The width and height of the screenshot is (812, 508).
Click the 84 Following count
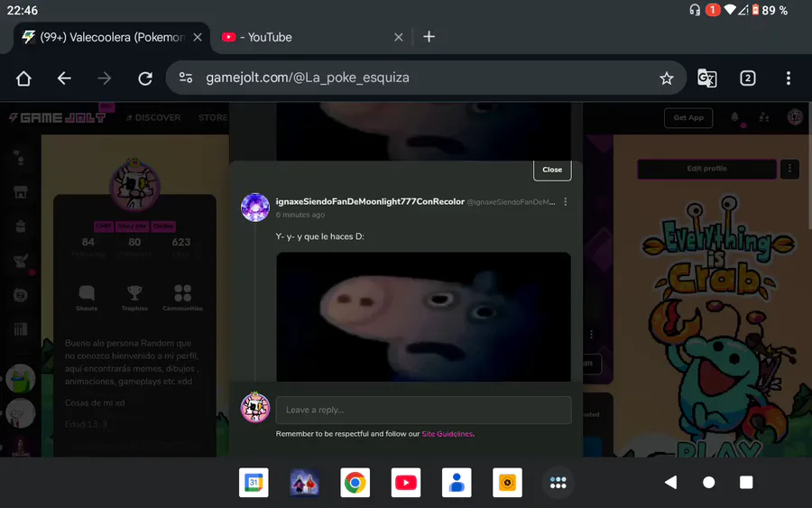coord(88,247)
